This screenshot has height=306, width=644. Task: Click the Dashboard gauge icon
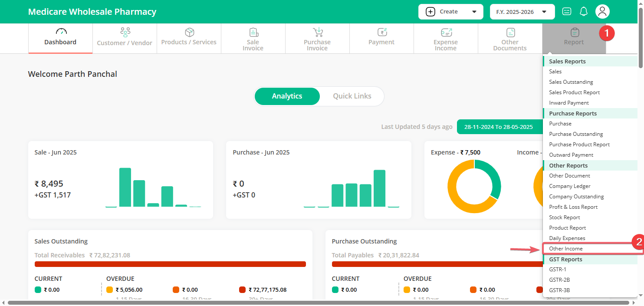(61, 32)
